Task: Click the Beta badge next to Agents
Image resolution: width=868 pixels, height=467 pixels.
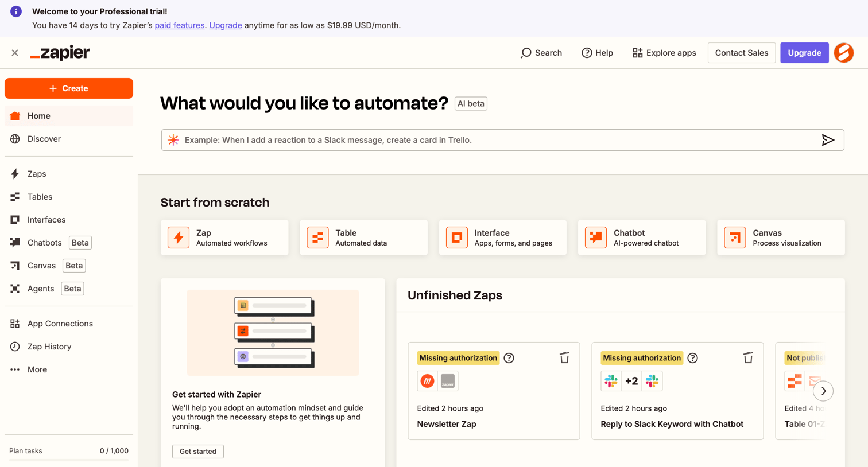Action: [x=72, y=289]
